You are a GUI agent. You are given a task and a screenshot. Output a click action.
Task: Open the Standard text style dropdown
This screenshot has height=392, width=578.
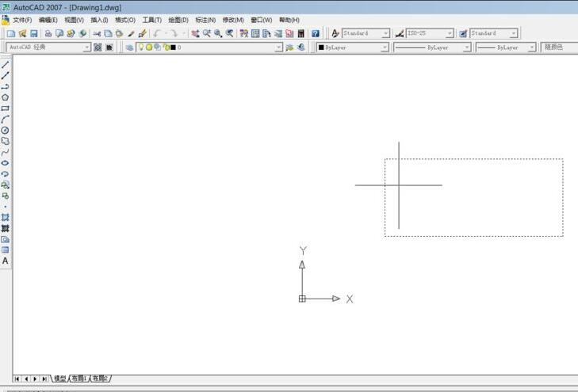click(385, 33)
